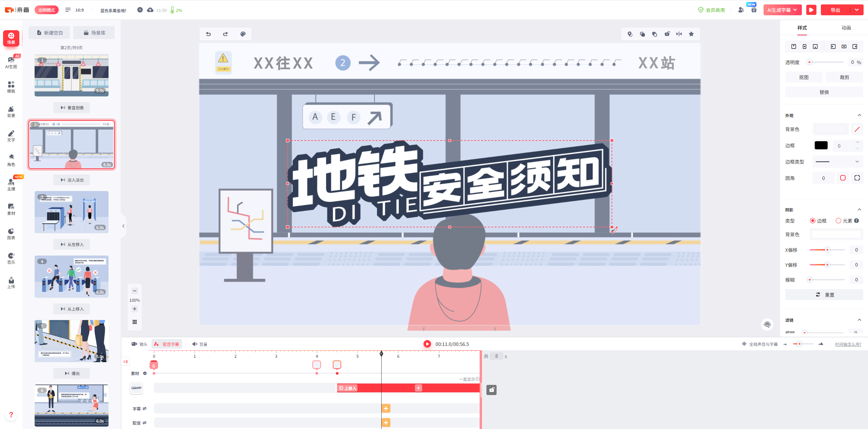Click the favorite star icon
868x429 pixels.
[691, 34]
